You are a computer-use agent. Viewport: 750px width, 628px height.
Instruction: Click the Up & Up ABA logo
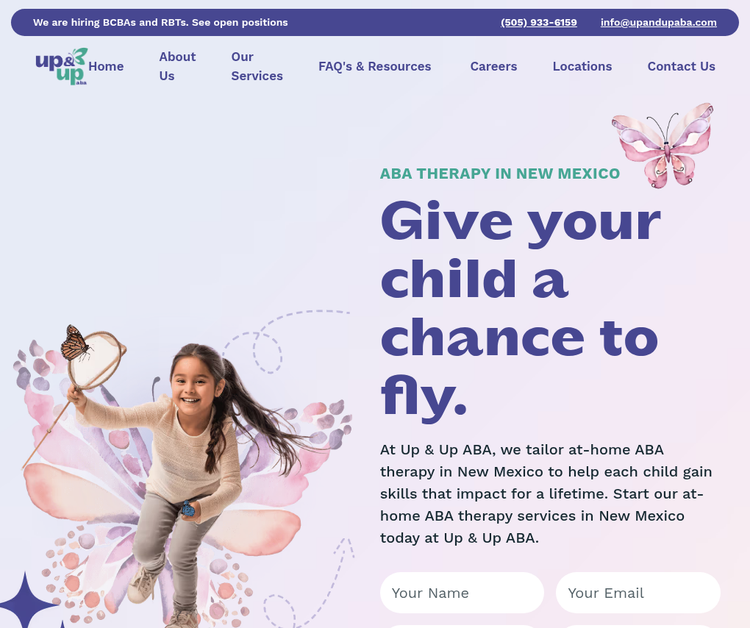(61, 66)
